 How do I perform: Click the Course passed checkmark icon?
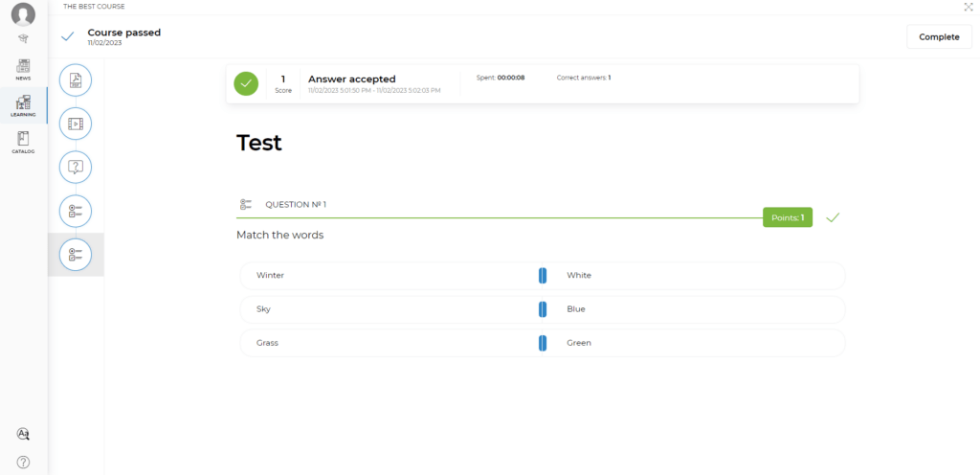point(68,37)
